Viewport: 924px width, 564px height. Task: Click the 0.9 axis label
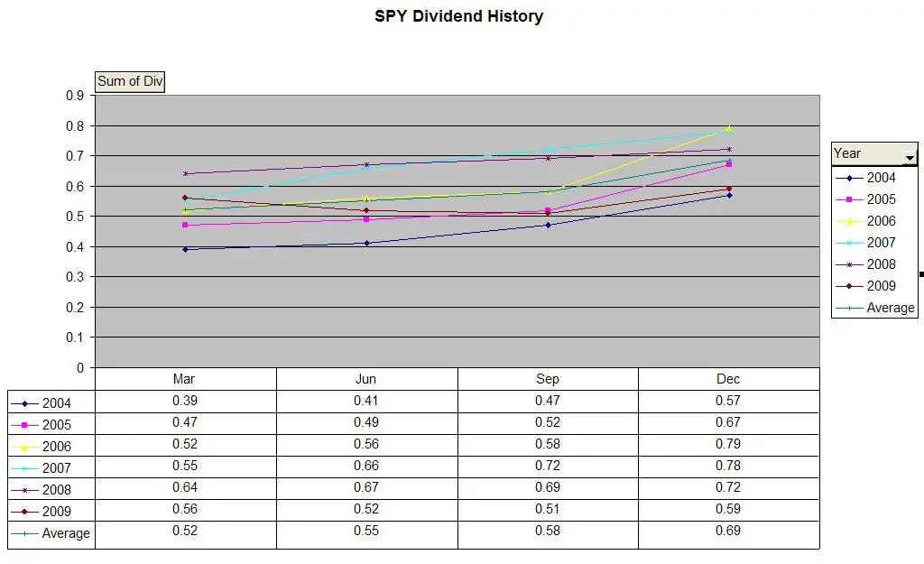(x=75, y=96)
